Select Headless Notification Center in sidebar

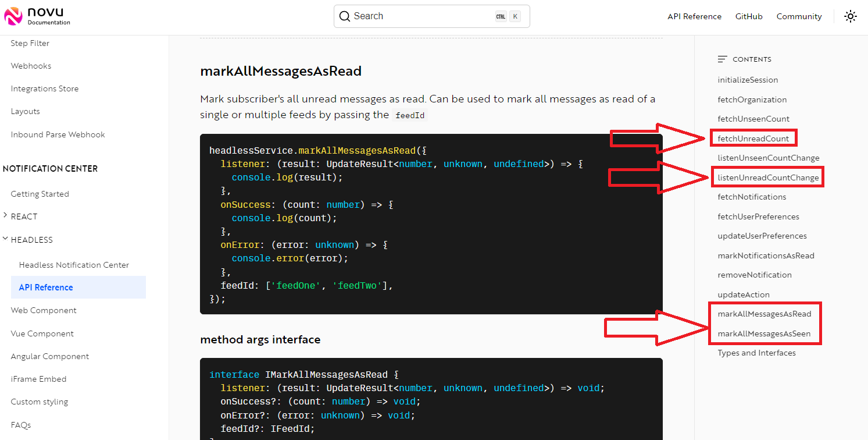74,264
